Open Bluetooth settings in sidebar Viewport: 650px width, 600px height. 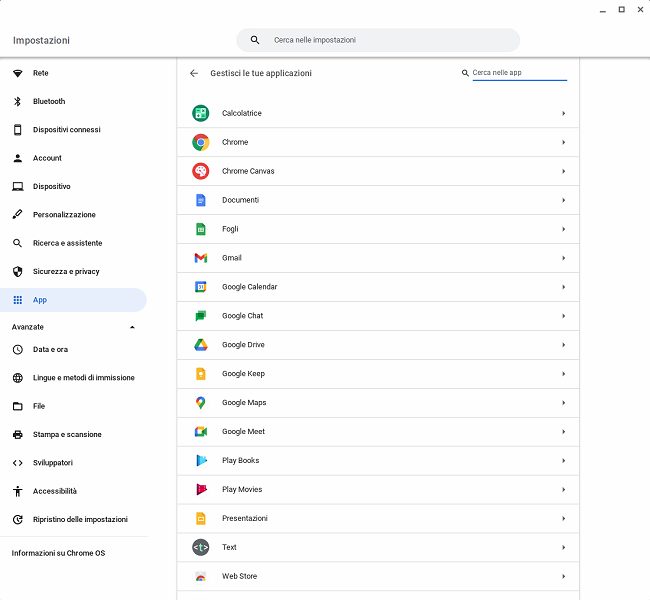(48, 101)
